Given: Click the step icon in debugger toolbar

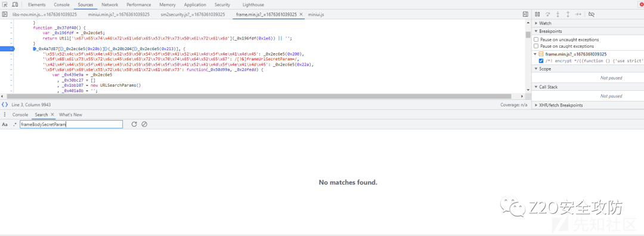Looking at the screenshot, I should pyautogui.click(x=578, y=14).
